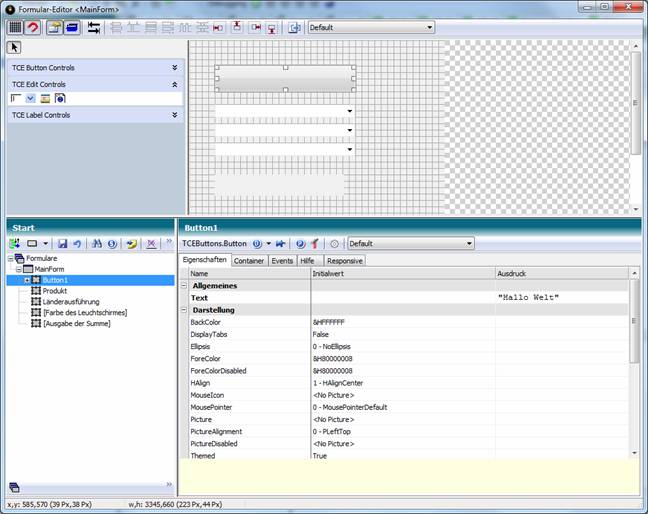
Task: Click the pink X delete icon
Action: [x=151, y=244]
